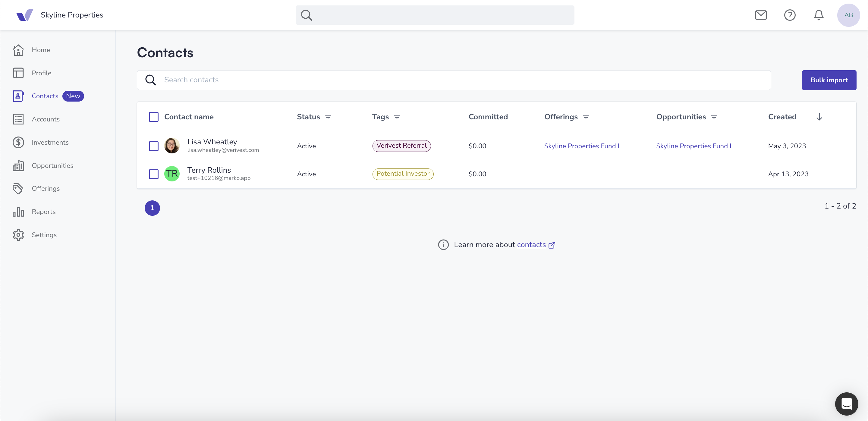This screenshot has height=421, width=868.
Task: Go to Profile in the sidebar
Action: pos(42,73)
